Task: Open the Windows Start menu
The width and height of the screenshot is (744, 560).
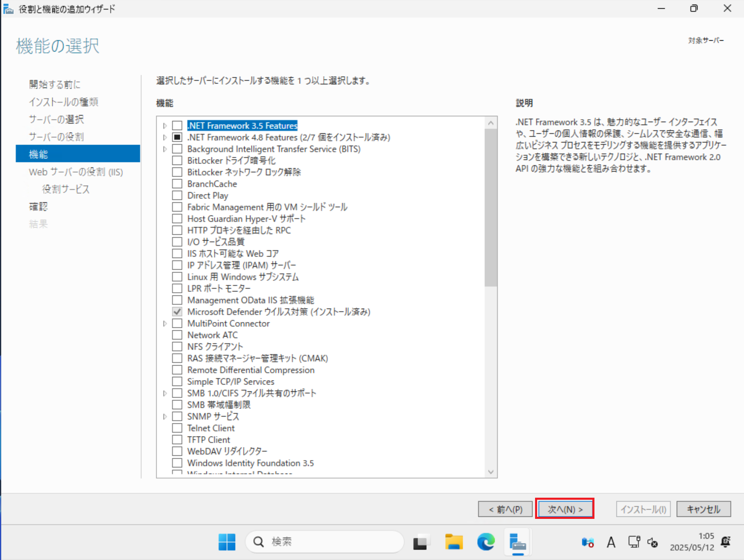Action: 227,542
